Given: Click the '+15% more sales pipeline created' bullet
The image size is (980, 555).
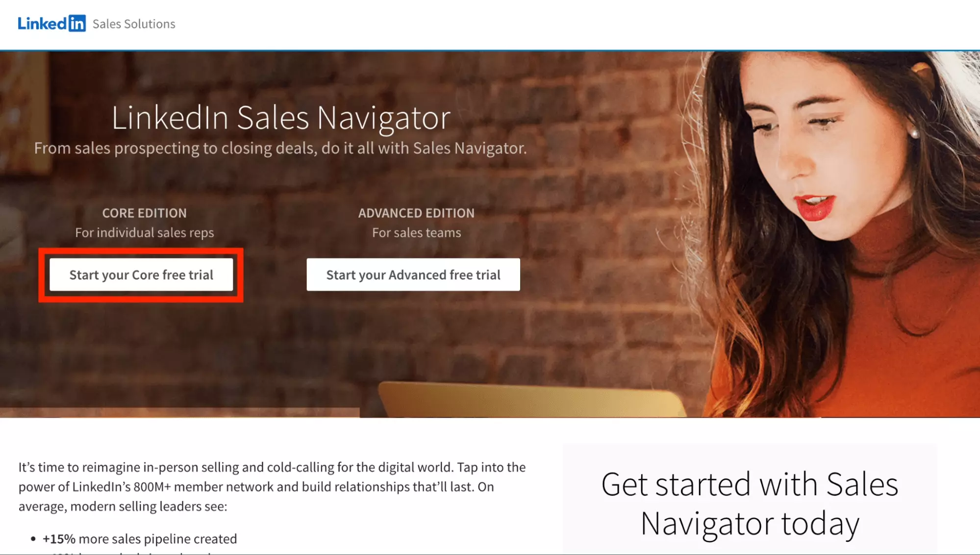Looking at the screenshot, I should tap(140, 539).
